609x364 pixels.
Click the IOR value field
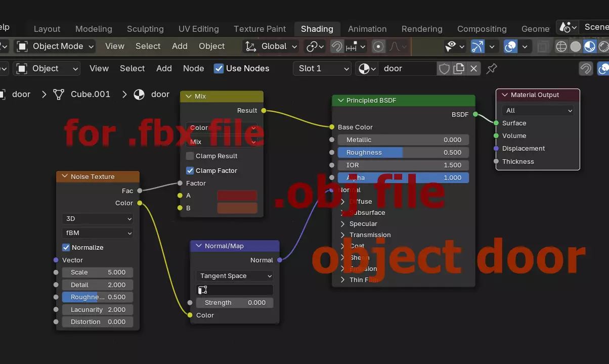[x=404, y=165]
